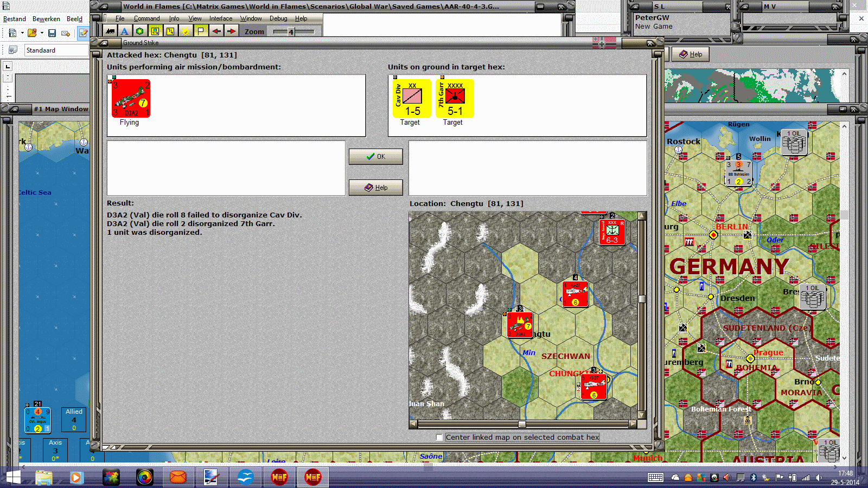This screenshot has width=868, height=488.
Task: Click the Ki-27 aircraft counter near Chungking
Action: coord(593,387)
